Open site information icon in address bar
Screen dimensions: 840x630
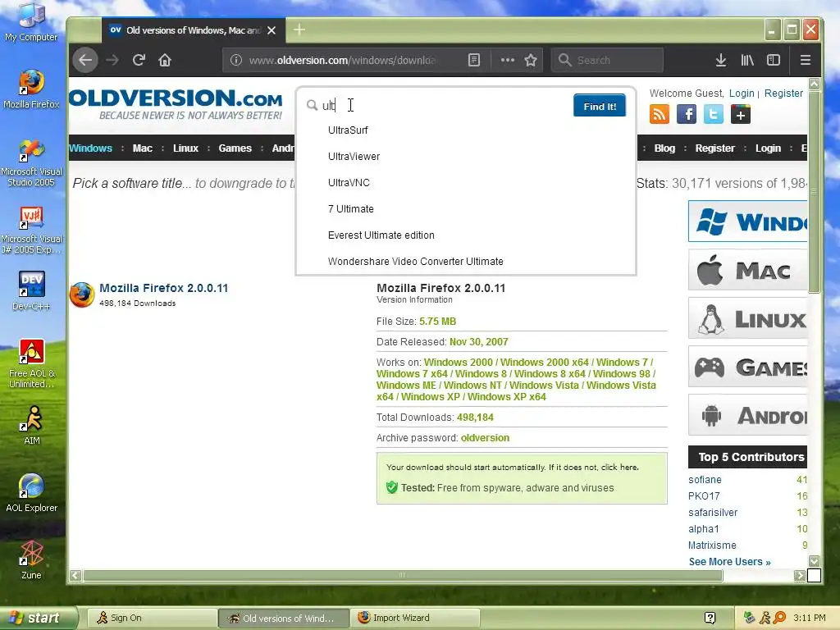235,60
